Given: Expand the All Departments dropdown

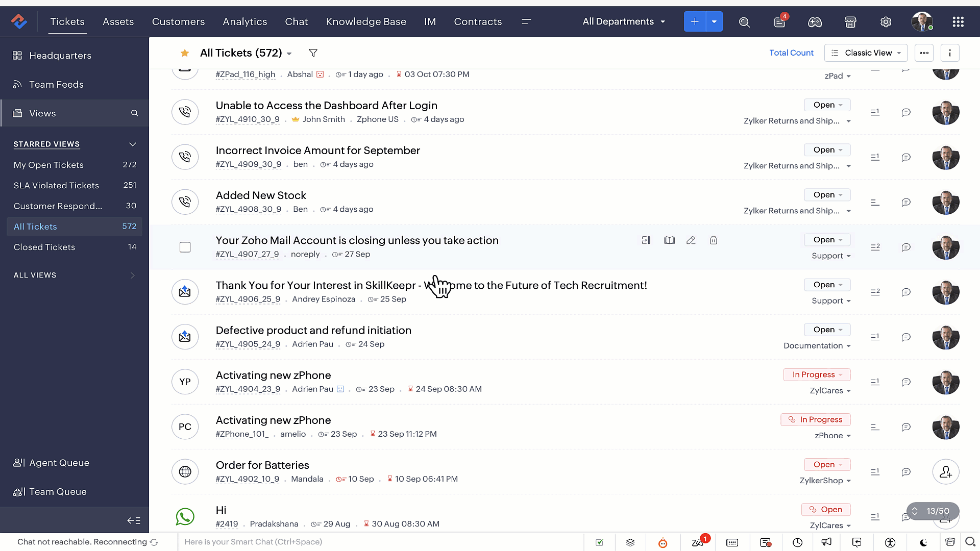Looking at the screenshot, I should pos(624,22).
